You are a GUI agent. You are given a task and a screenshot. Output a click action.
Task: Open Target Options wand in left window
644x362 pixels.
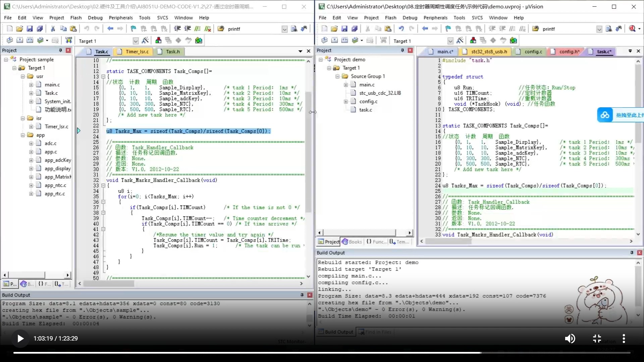point(145,41)
